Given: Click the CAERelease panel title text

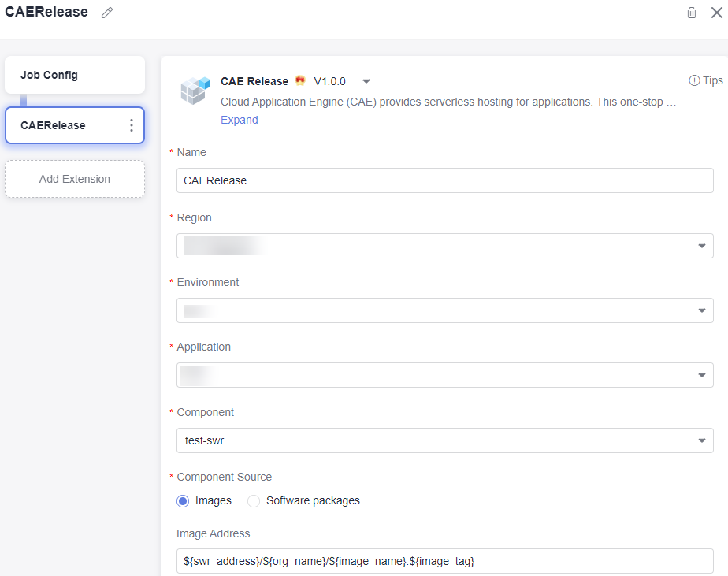Looking at the screenshot, I should tap(46, 12).
